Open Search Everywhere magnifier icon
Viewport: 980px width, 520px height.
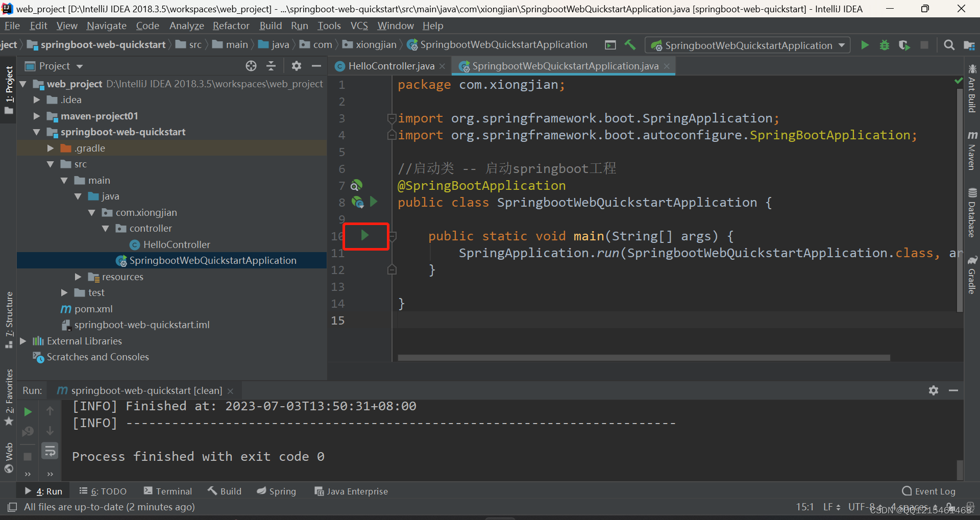pos(949,45)
